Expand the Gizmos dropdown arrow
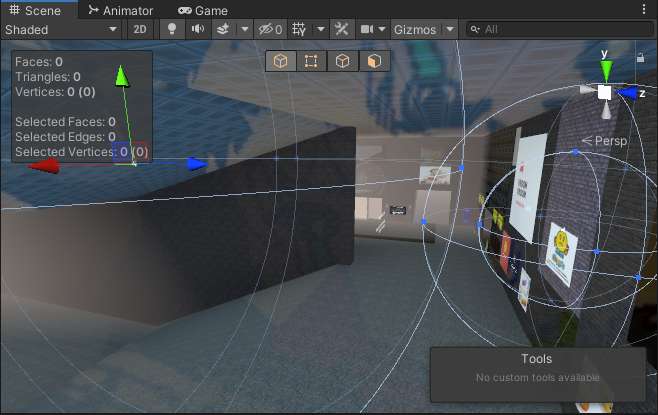The height and width of the screenshot is (415, 658). [450, 30]
